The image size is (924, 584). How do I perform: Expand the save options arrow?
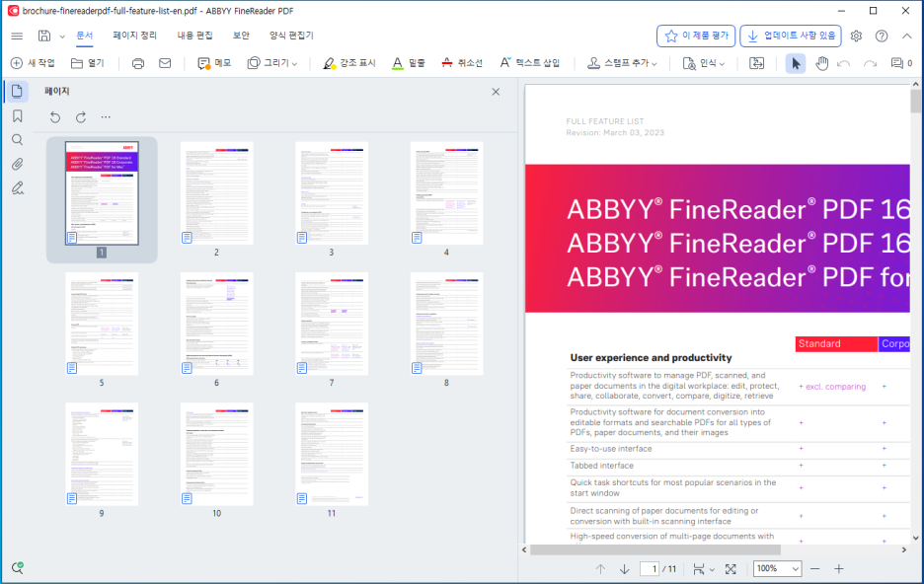pos(62,36)
